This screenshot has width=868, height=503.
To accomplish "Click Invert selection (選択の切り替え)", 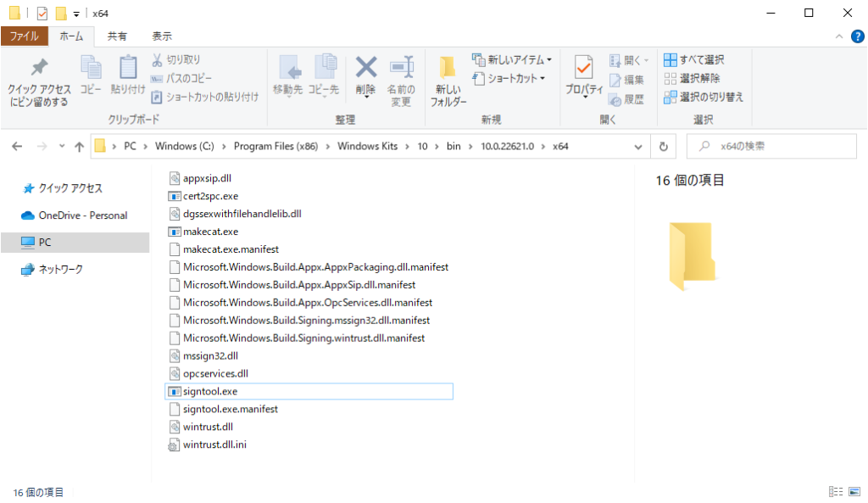I will [704, 97].
